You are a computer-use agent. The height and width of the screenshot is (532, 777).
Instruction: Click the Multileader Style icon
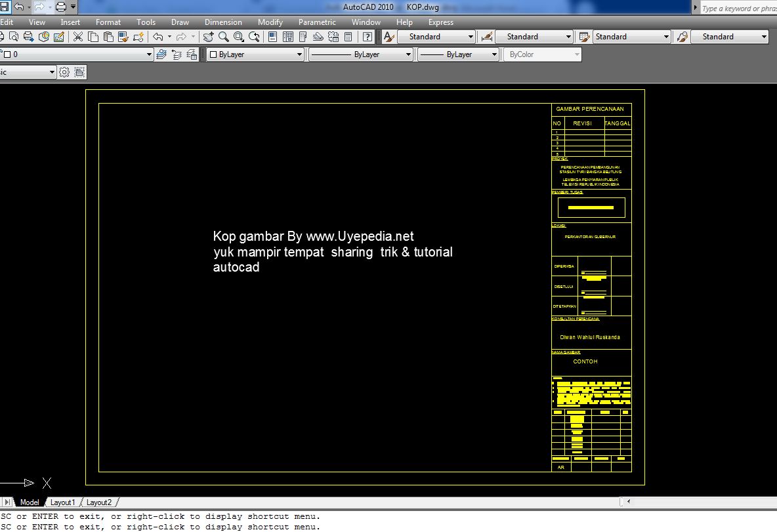(682, 37)
